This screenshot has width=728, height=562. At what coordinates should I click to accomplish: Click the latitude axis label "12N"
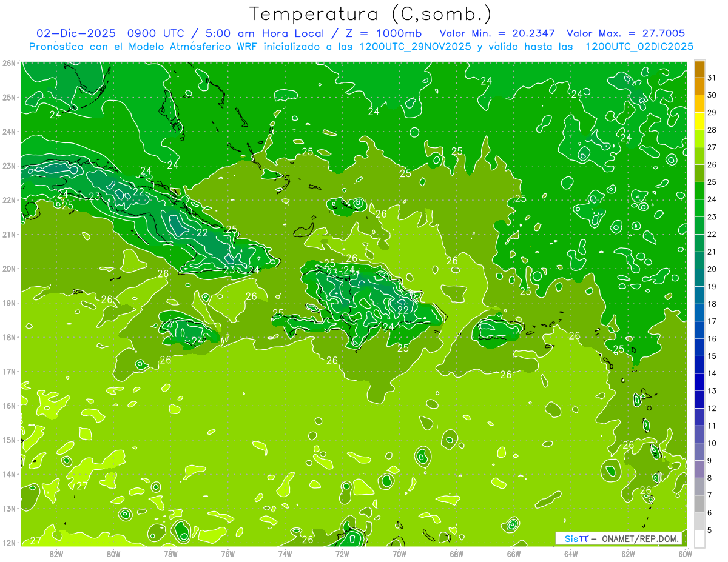pos(8,543)
